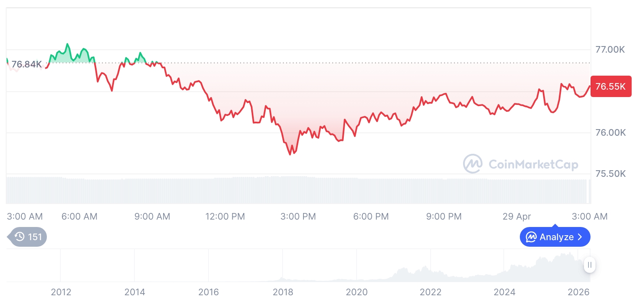The image size is (644, 301).
Task: Select 2012 on the bottom timeline
Action: pyautogui.click(x=61, y=292)
